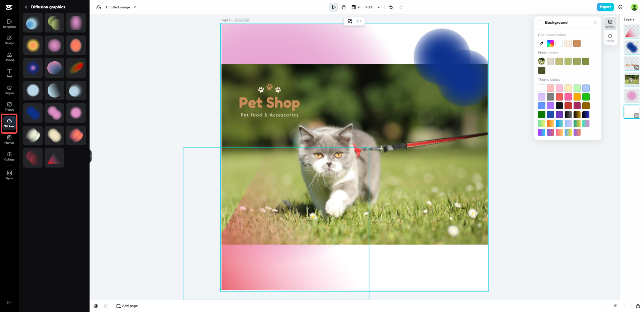Select the cat photo layer thumbnail
Screen dimensions: 644x312
(632, 80)
